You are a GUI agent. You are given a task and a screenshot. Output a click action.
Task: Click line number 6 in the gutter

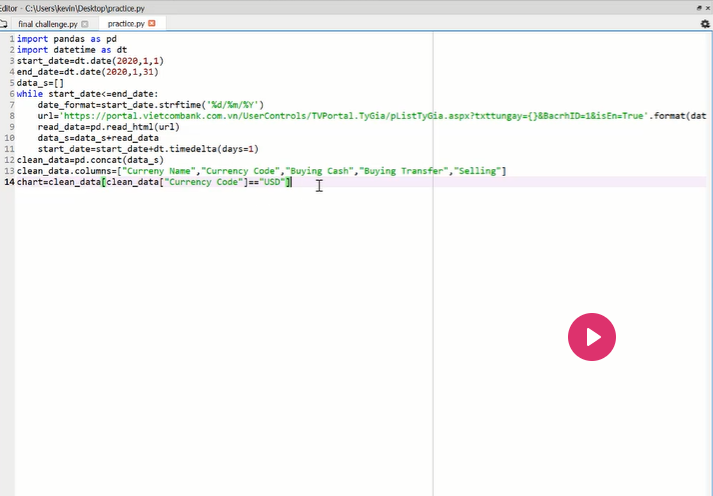pos(12,94)
